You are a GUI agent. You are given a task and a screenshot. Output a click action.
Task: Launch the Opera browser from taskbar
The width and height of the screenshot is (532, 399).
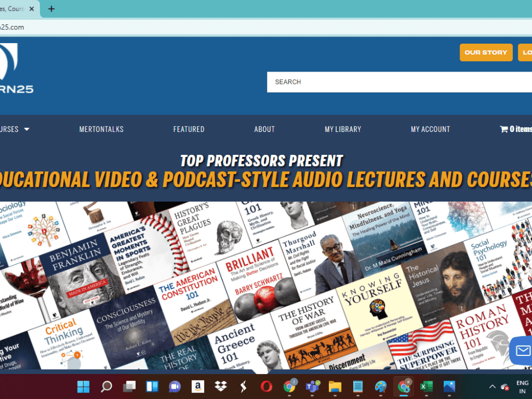coord(267,386)
